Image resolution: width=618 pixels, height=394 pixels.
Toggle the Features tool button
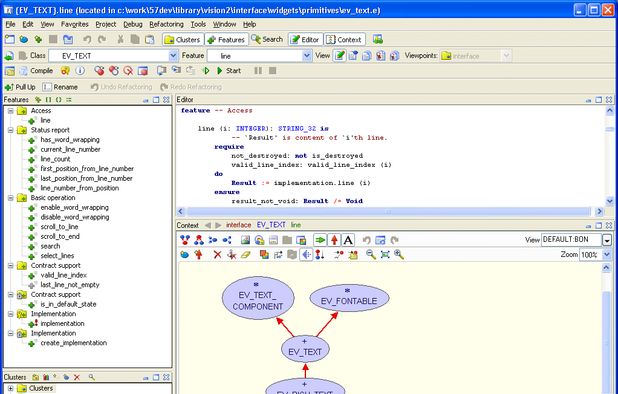click(x=226, y=40)
